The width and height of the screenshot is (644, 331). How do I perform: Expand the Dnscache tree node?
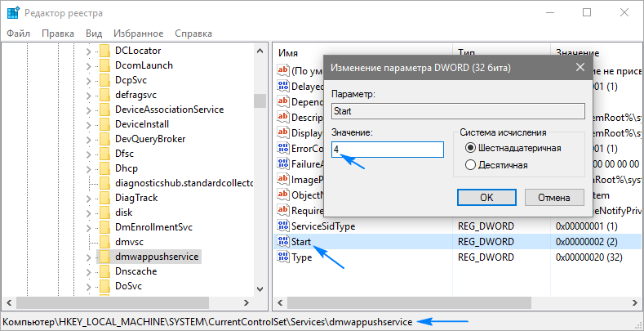(x=88, y=272)
